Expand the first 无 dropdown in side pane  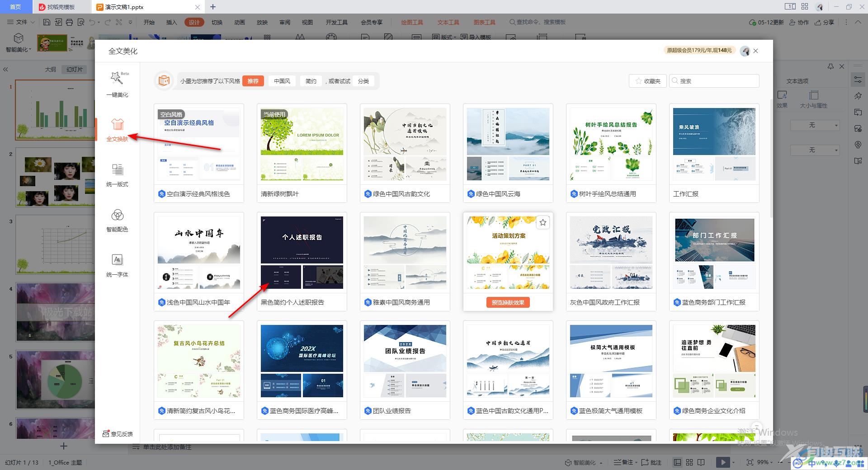815,125
